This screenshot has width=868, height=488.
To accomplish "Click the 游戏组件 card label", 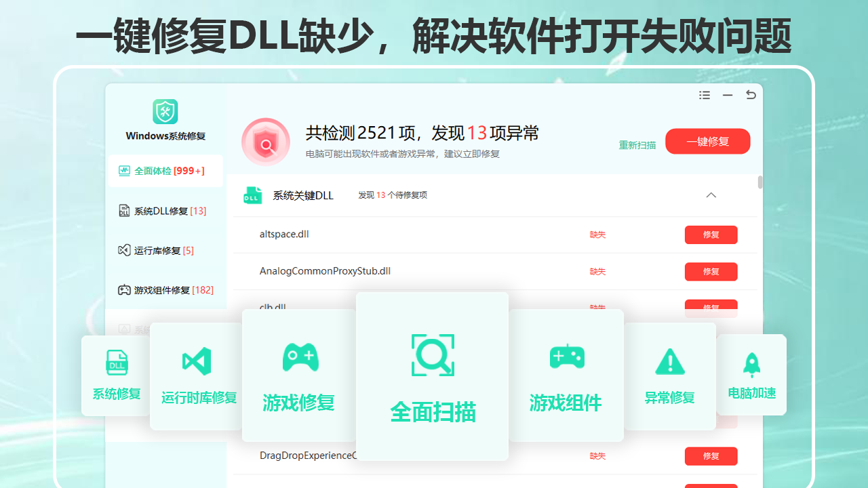I will [566, 403].
